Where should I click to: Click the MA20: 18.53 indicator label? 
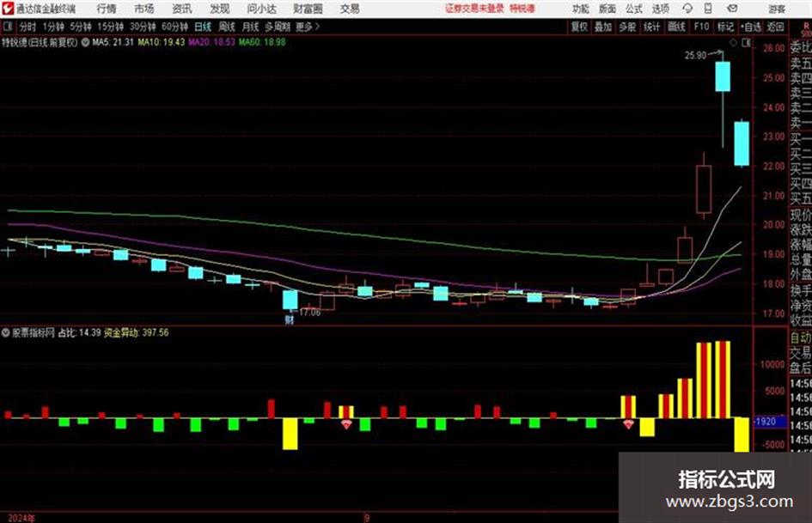tap(211, 42)
